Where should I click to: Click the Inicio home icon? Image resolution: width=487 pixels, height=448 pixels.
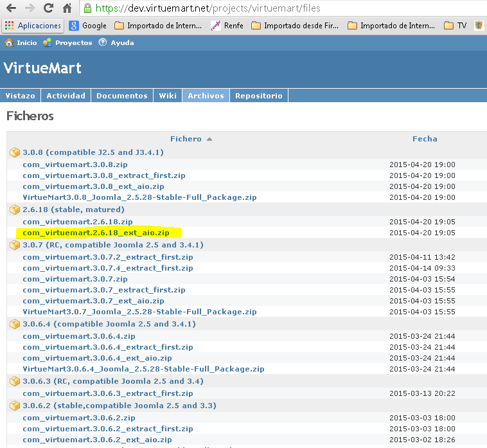(9, 42)
